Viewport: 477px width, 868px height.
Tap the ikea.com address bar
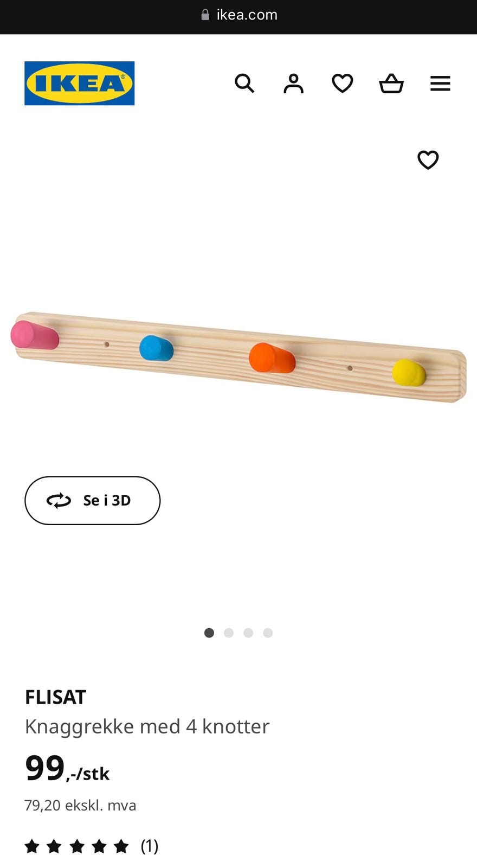pyautogui.click(x=238, y=15)
